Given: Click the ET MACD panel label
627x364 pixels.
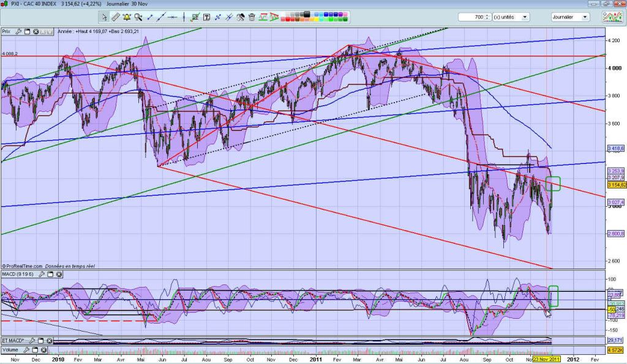Looking at the screenshot, I should tap(12, 341).
